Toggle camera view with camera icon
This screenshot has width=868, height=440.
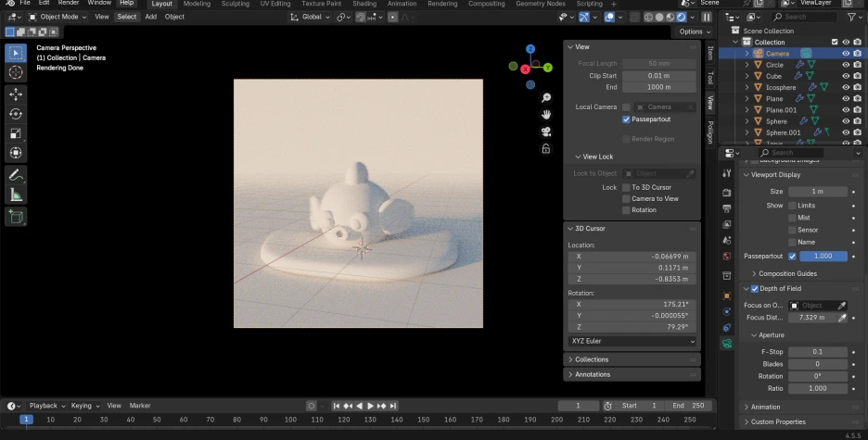click(546, 132)
